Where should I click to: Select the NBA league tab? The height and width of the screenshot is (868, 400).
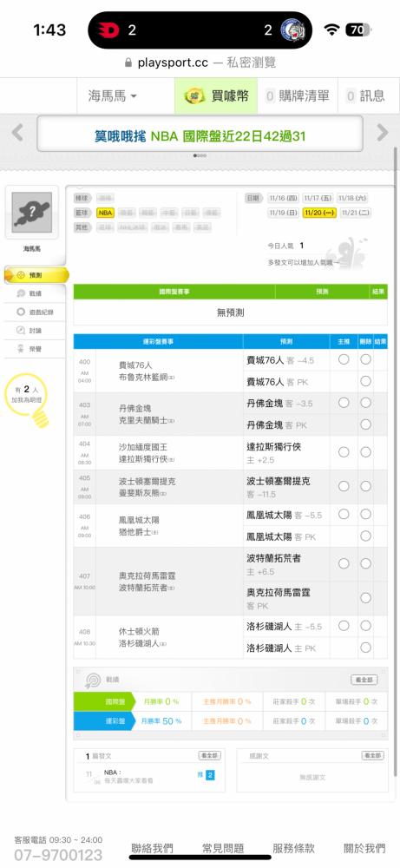pyautogui.click(x=105, y=212)
